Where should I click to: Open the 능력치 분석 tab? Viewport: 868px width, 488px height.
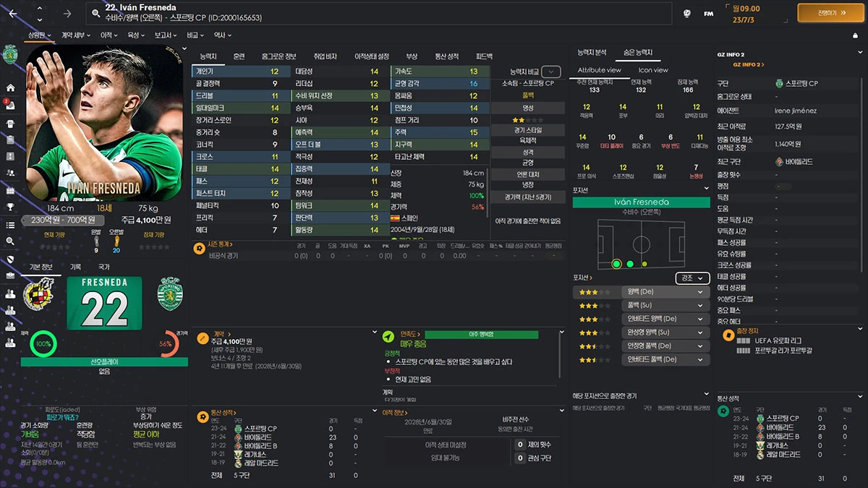point(592,53)
